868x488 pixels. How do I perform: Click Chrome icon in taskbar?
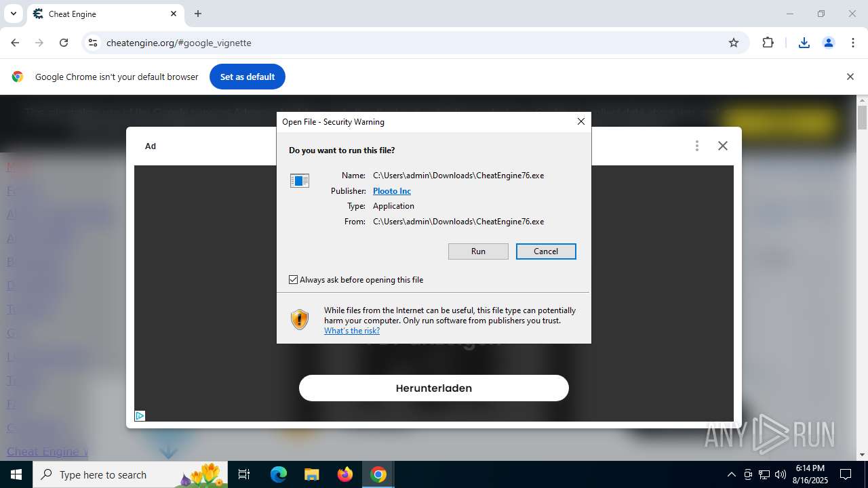pos(378,474)
